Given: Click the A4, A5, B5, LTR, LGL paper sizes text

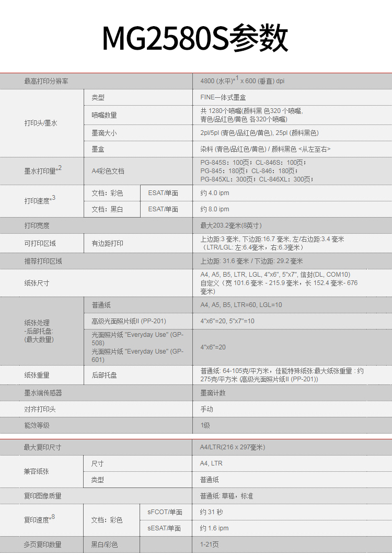Looking at the screenshot, I should point(279,283).
